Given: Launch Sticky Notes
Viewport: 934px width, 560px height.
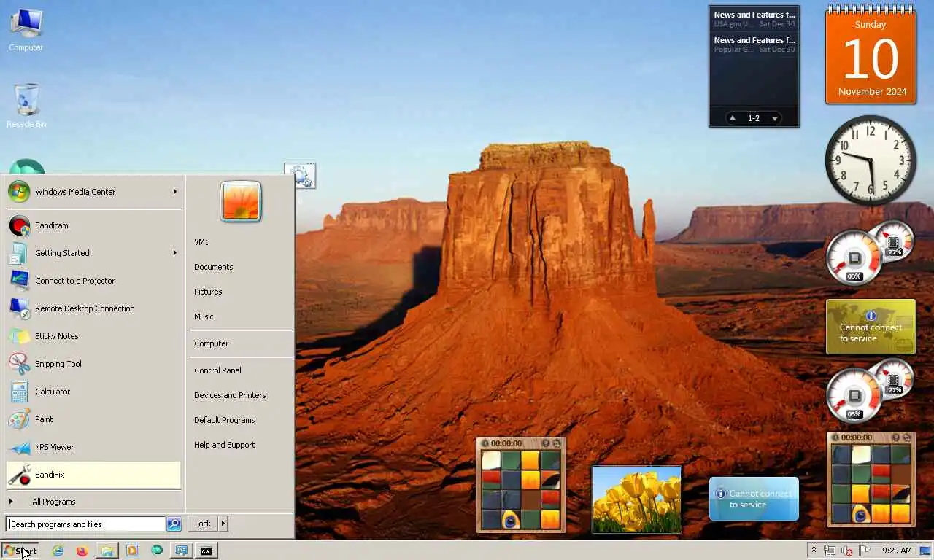Looking at the screenshot, I should click(93, 336).
